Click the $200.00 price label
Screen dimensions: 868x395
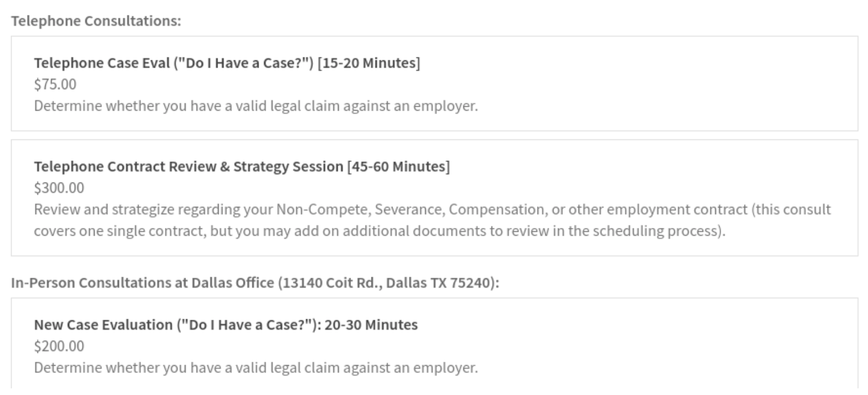click(x=59, y=346)
